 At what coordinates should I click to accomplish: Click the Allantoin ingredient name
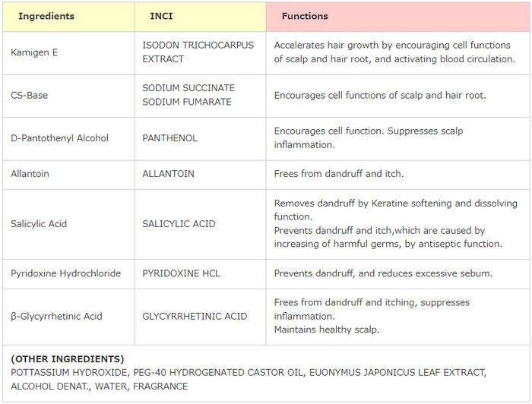tap(30, 174)
